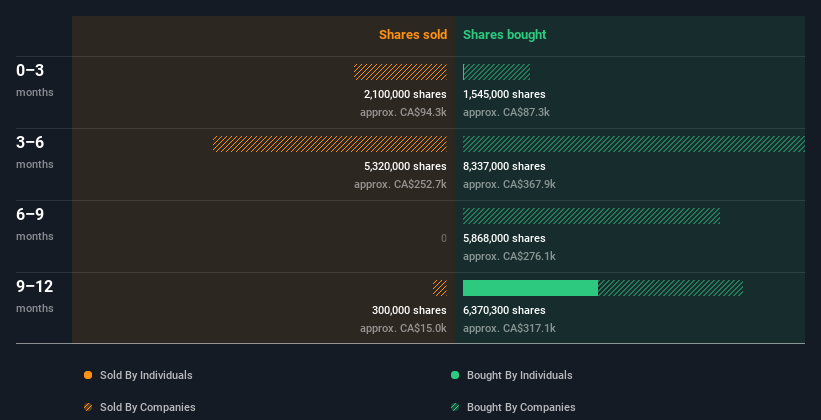Select the 300,000 shares value
The height and width of the screenshot is (420, 821).
pyautogui.click(x=409, y=310)
